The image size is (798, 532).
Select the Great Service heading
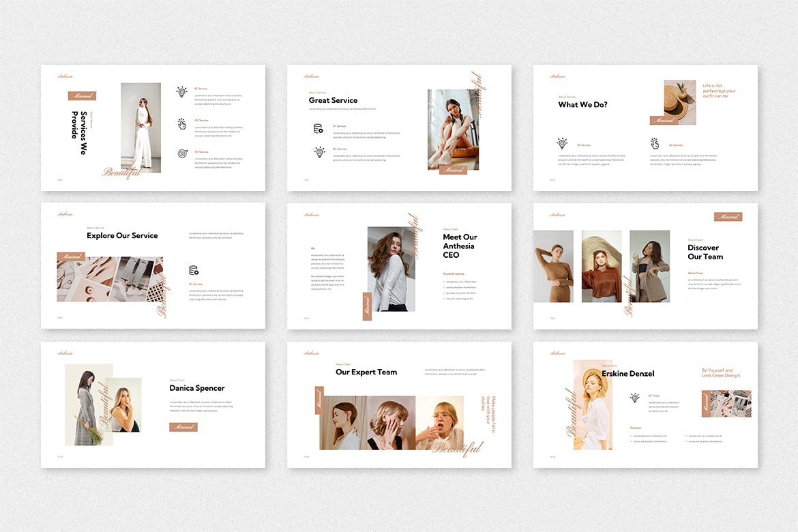click(x=333, y=100)
